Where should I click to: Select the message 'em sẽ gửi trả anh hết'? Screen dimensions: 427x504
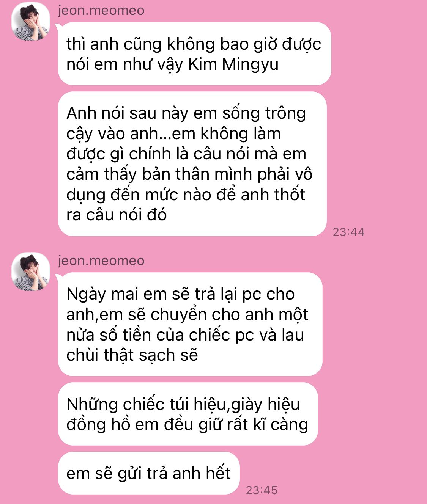tap(148, 473)
